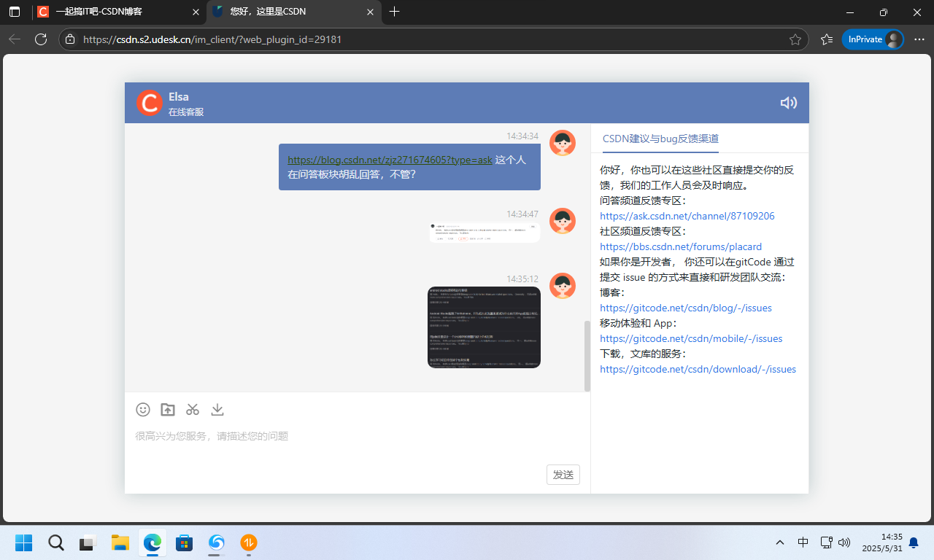View site information lock icon
This screenshot has width=934, height=560.
tap(70, 39)
